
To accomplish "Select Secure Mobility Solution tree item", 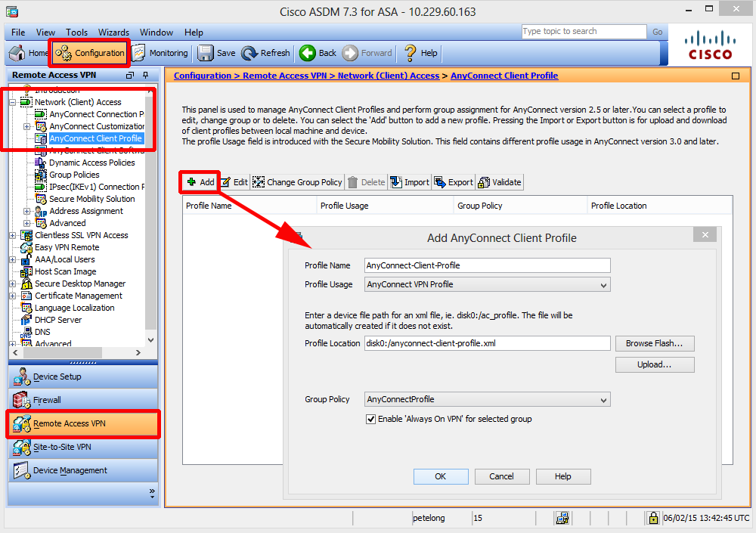I will [92, 199].
